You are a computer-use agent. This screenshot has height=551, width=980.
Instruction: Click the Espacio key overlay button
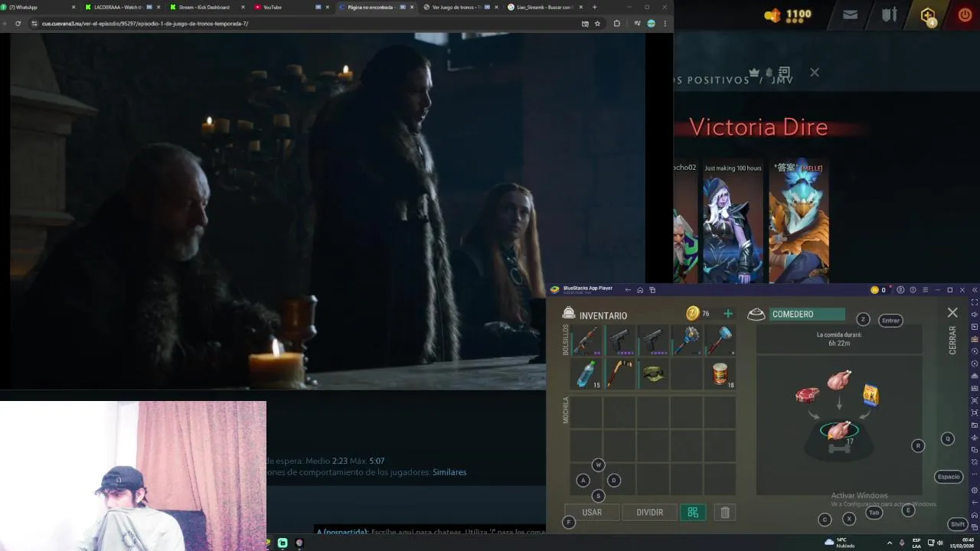coord(948,477)
